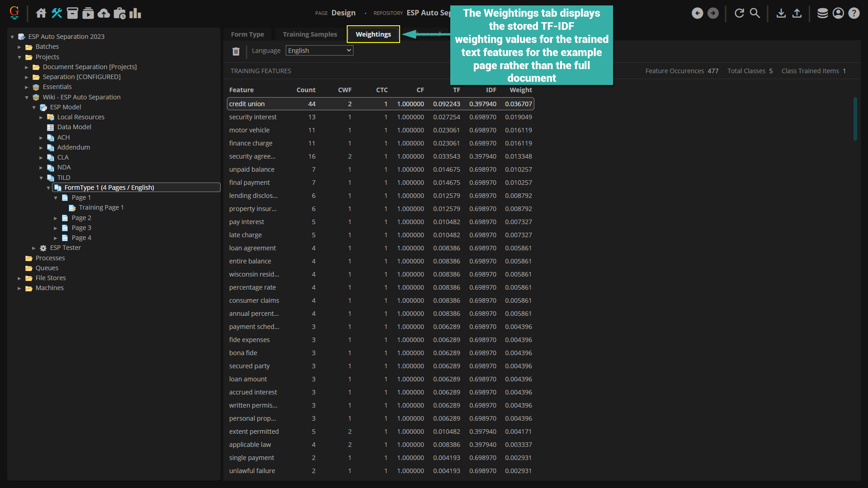Screen dimensions: 868x488
Task: Expand the Batches folder
Action: (x=19, y=47)
